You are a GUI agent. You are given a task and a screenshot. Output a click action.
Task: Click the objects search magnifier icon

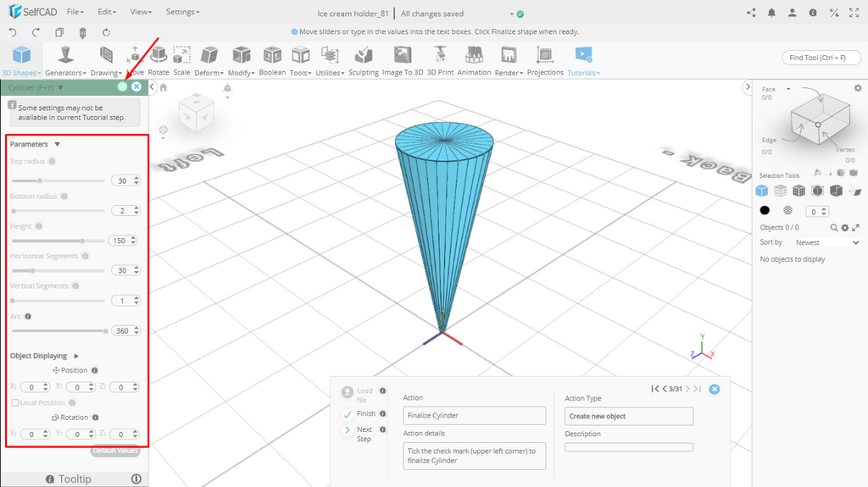[x=834, y=228]
